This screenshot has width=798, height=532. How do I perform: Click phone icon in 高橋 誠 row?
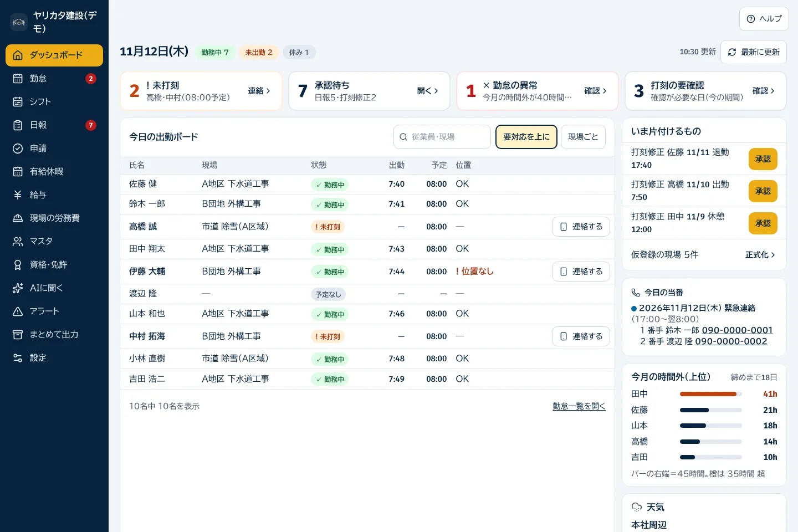[564, 227]
